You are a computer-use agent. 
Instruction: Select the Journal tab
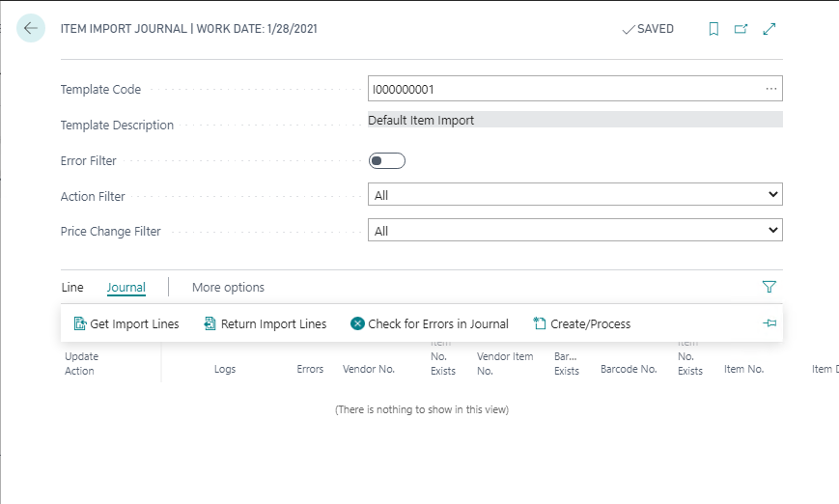coord(126,288)
